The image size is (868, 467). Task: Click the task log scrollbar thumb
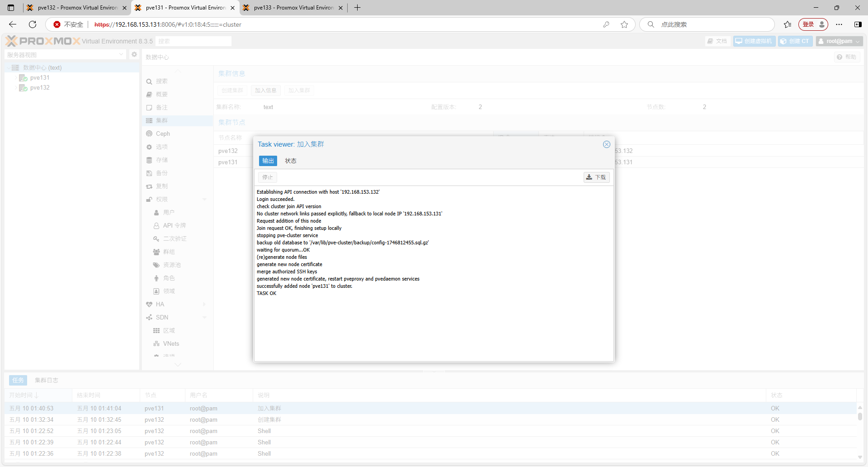(860, 416)
